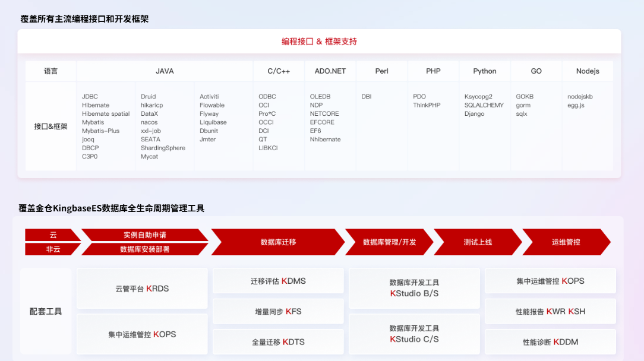Click the Hibernate spatial entry

106,114
